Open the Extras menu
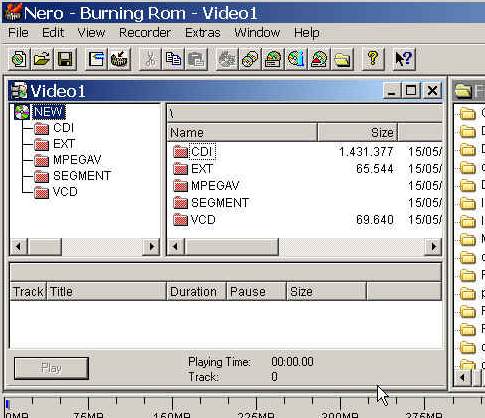This screenshot has width=485, height=418. click(203, 33)
